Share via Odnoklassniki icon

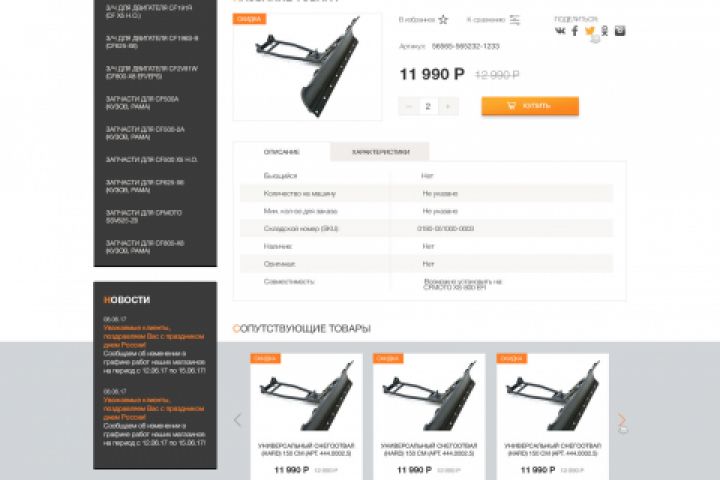point(605,31)
